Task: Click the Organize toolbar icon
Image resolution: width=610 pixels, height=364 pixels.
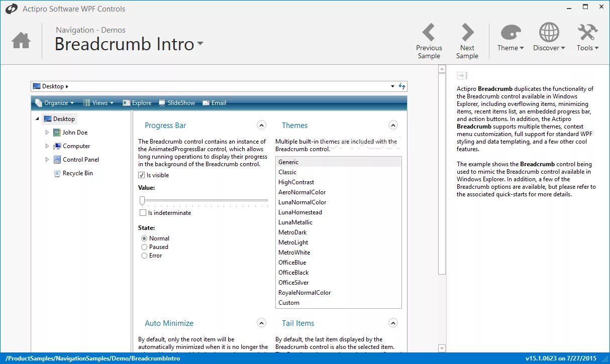Action: (39, 103)
